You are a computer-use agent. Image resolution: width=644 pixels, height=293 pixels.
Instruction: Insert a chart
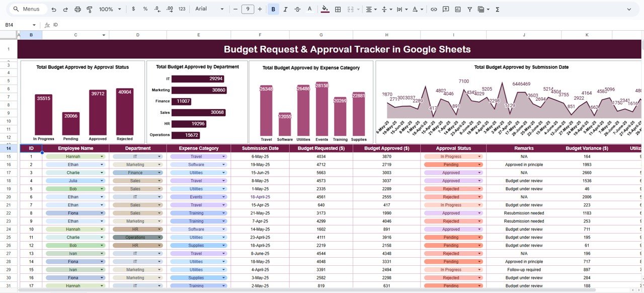click(x=458, y=9)
